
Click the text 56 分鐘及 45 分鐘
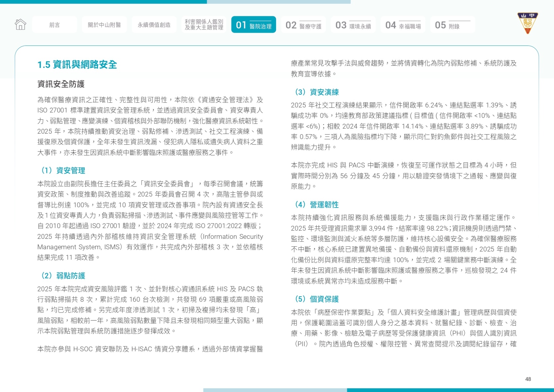(x=368, y=176)
